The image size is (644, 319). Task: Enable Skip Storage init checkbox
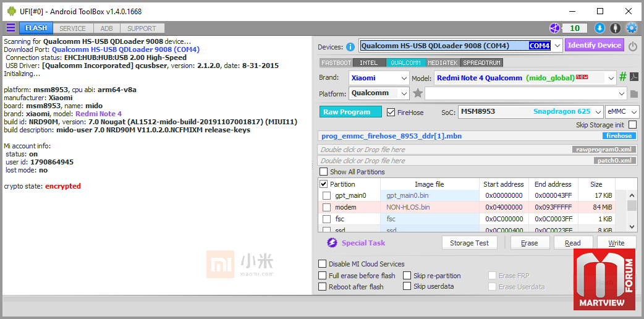pyautogui.click(x=632, y=124)
